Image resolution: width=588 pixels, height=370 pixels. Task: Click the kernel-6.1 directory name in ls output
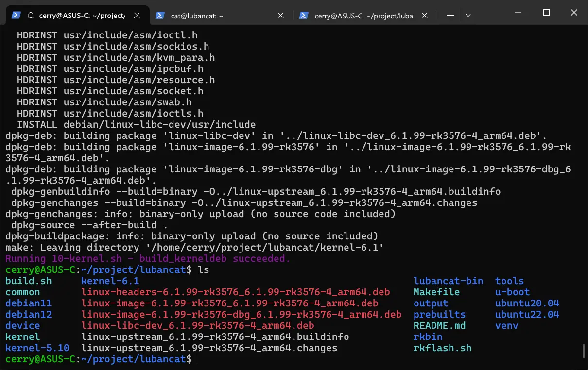110,281
